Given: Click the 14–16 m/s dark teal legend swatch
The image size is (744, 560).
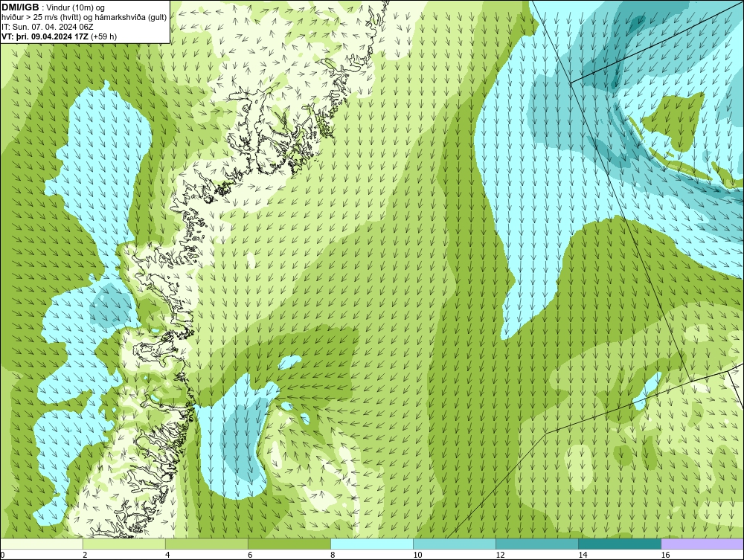Looking at the screenshot, I should click(619, 544).
